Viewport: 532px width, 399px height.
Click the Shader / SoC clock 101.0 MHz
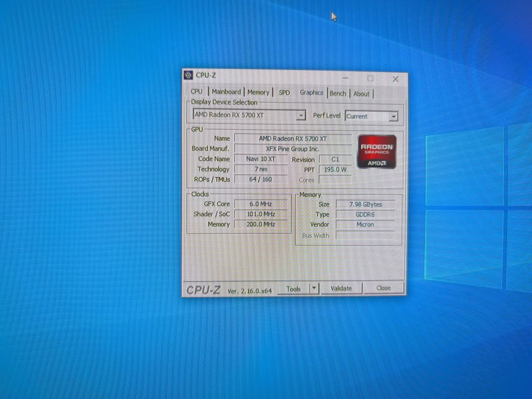click(x=261, y=214)
